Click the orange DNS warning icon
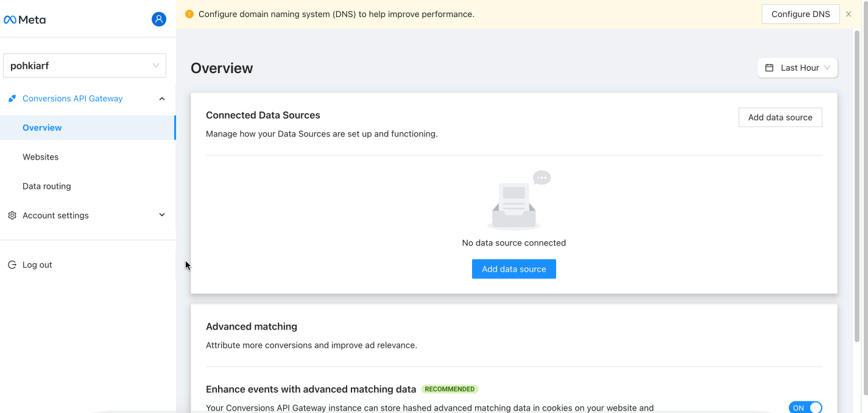The width and height of the screenshot is (868, 413). pos(189,14)
